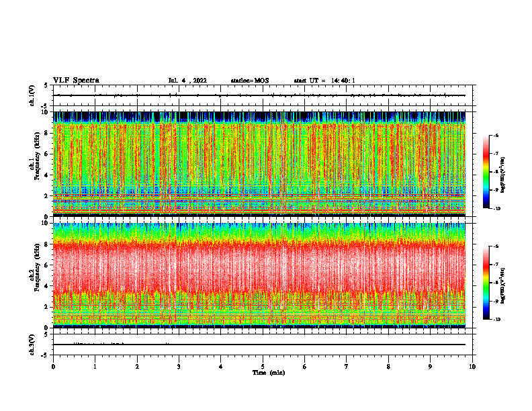Click the "Time (min)" x-axis label
Viewport: 532px width, 411px height.
pos(269,373)
